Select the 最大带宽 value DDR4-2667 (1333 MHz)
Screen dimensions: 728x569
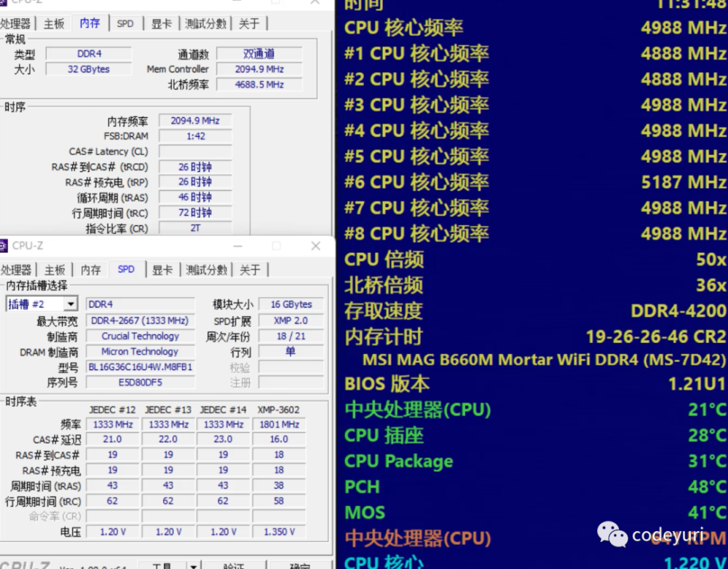[140, 321]
